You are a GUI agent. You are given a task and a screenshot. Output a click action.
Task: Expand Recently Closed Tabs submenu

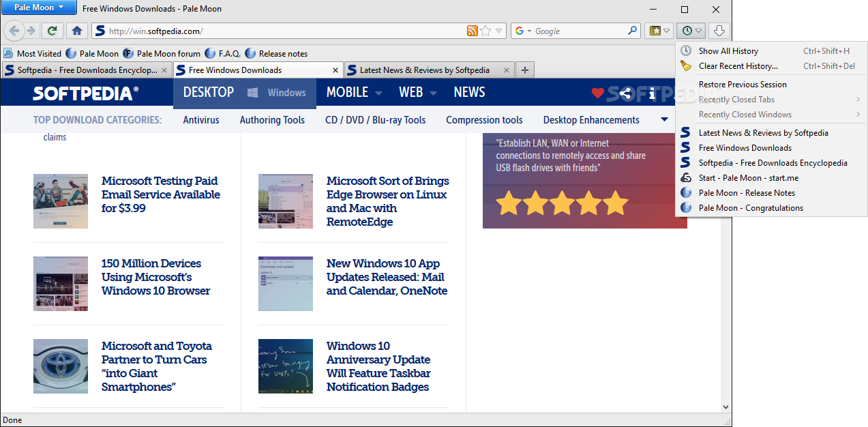[x=771, y=100]
